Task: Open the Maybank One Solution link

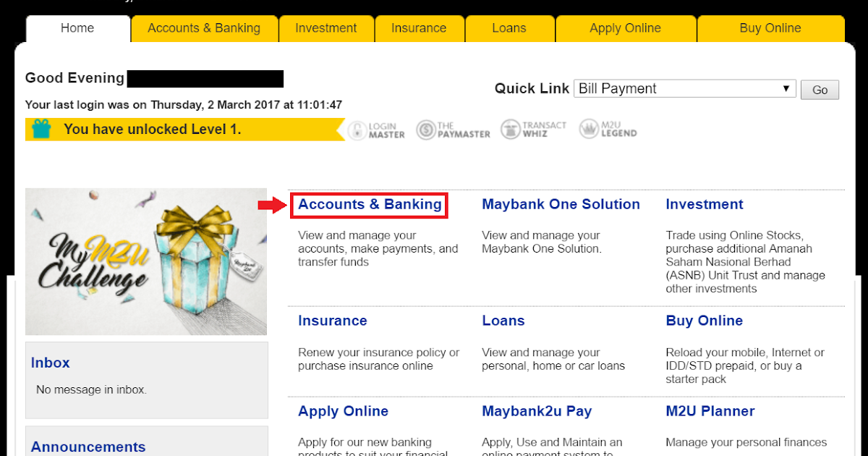Action: pos(561,205)
